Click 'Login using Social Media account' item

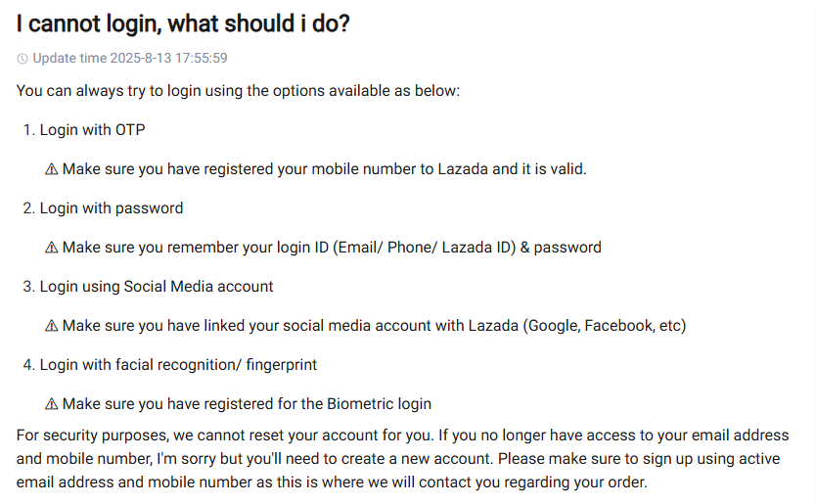pos(156,286)
